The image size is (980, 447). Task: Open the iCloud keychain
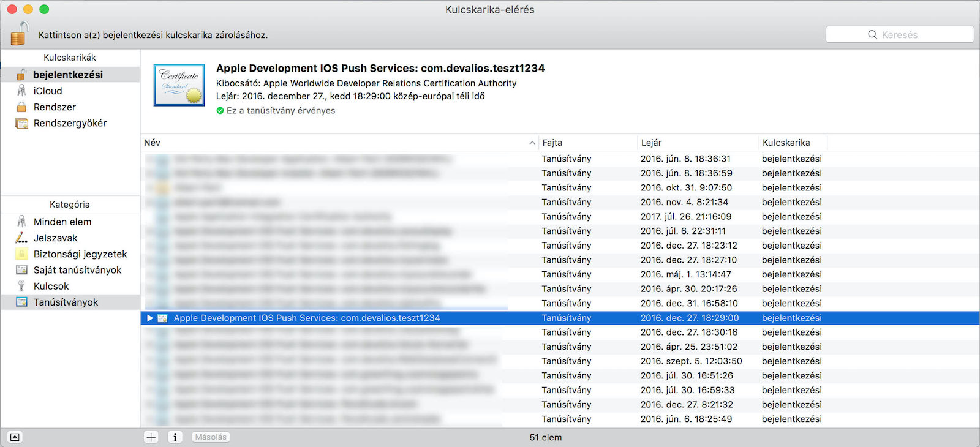(x=48, y=91)
